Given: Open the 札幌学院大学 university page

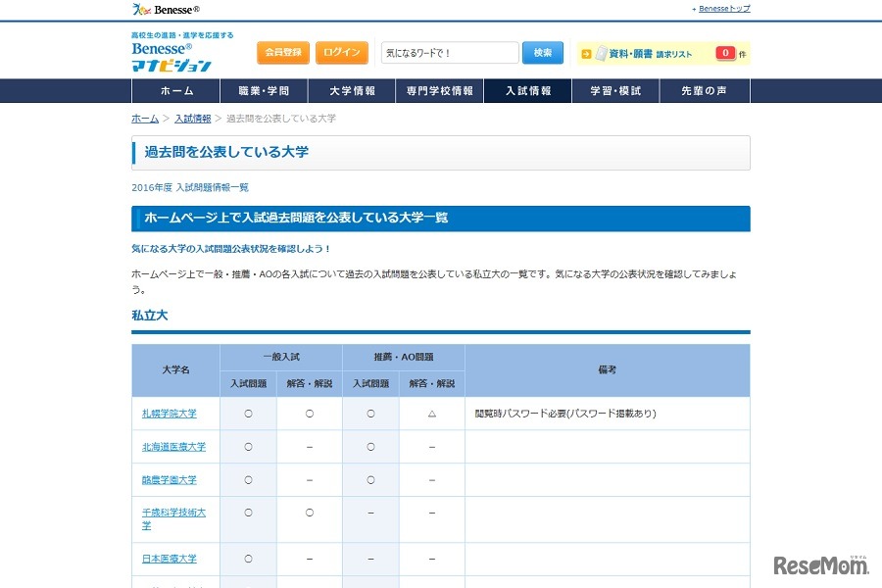Looking at the screenshot, I should point(171,413).
